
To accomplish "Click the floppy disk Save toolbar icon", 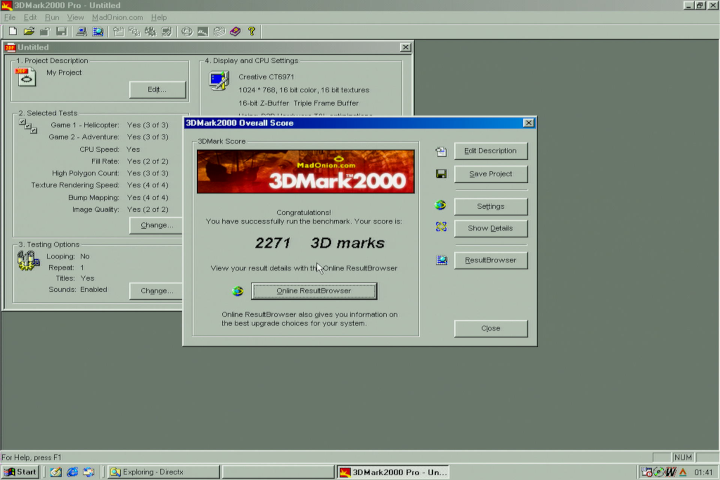I will point(61,31).
